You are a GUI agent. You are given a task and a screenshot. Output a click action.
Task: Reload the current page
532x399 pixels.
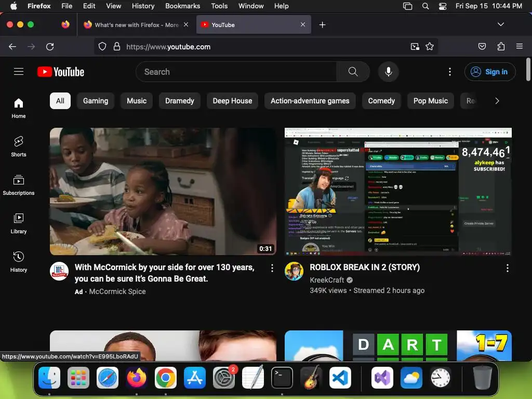point(50,46)
